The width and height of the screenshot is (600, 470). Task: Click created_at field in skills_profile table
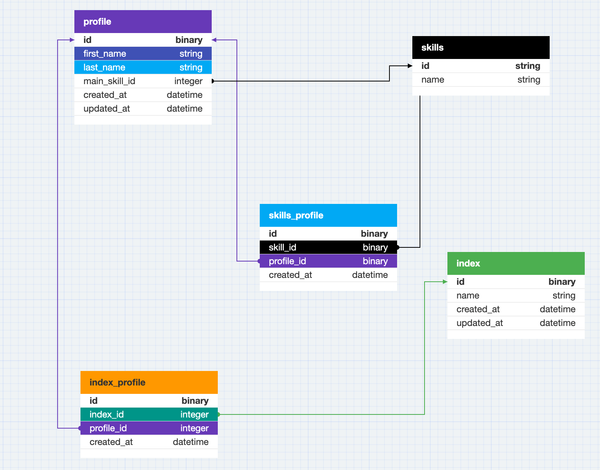click(328, 275)
